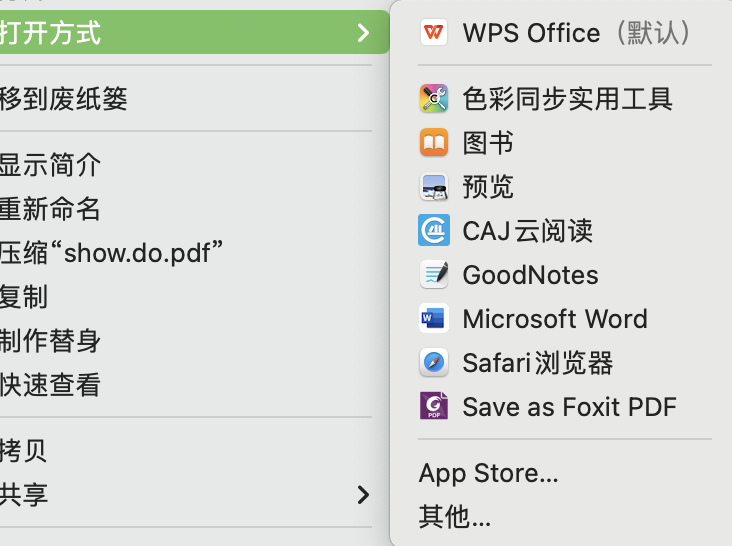Expand the 打开方式 submenu arrow
The image size is (732, 546).
pyautogui.click(x=363, y=33)
